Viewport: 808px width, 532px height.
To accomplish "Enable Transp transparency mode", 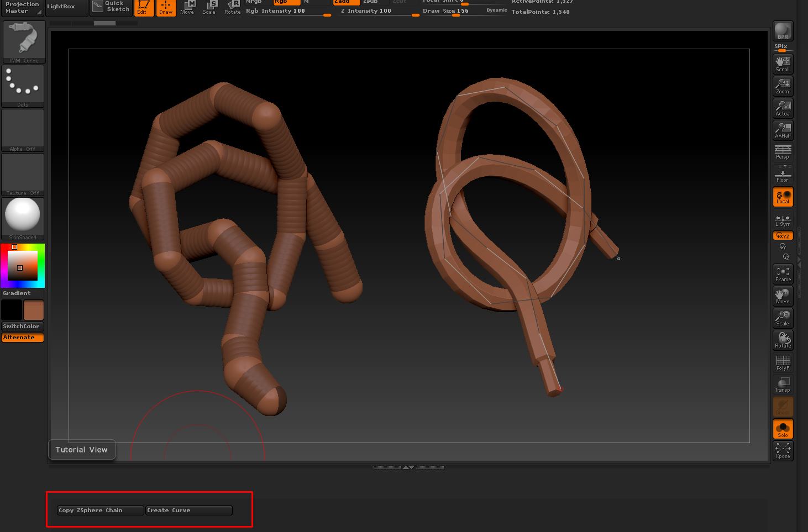I will tap(783, 384).
